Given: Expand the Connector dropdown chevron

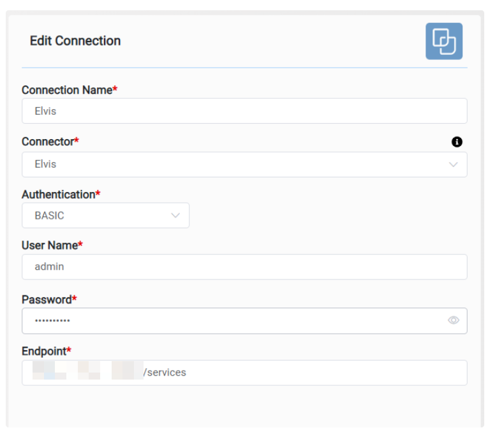Looking at the screenshot, I should 454,165.
